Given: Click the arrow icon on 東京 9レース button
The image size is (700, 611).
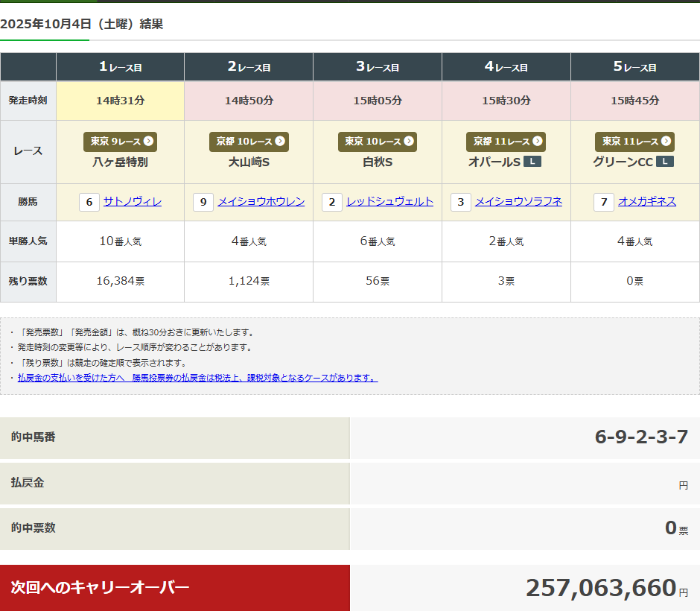Looking at the screenshot, I should (x=149, y=142).
